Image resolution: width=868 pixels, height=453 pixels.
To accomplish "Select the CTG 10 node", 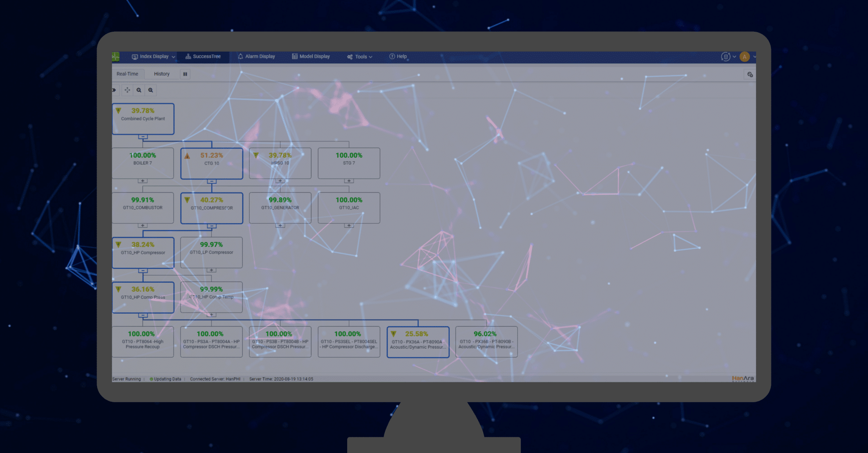I will click(211, 163).
